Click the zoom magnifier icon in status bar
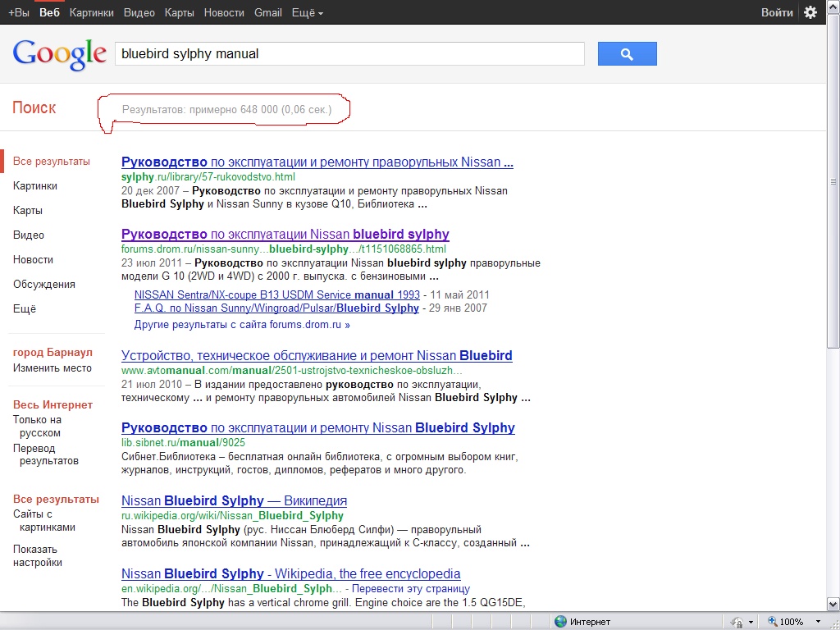 773,622
